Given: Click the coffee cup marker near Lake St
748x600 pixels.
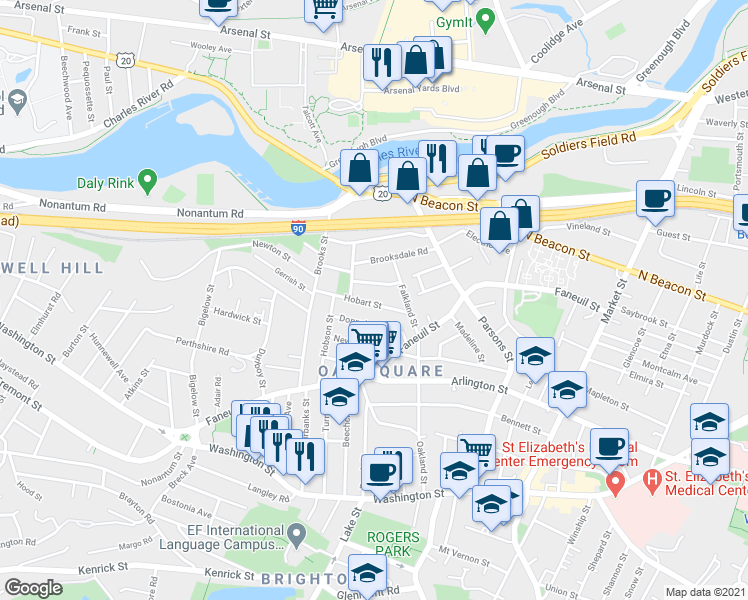Looking at the screenshot, I should tap(380, 476).
